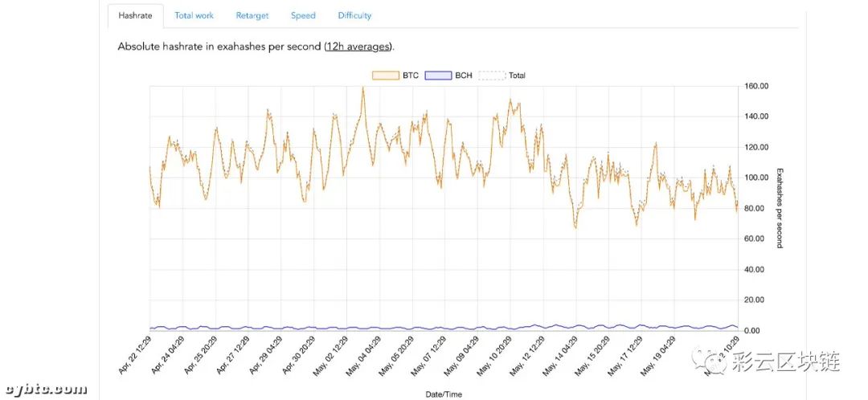Open the Speed tab
This screenshot has width=868, height=400.
point(303,15)
